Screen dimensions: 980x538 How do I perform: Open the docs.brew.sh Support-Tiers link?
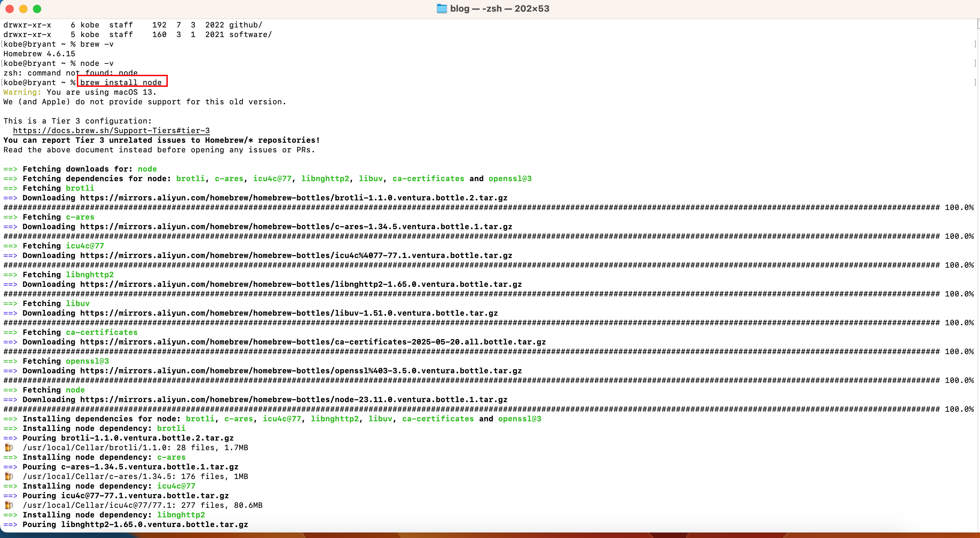click(111, 130)
